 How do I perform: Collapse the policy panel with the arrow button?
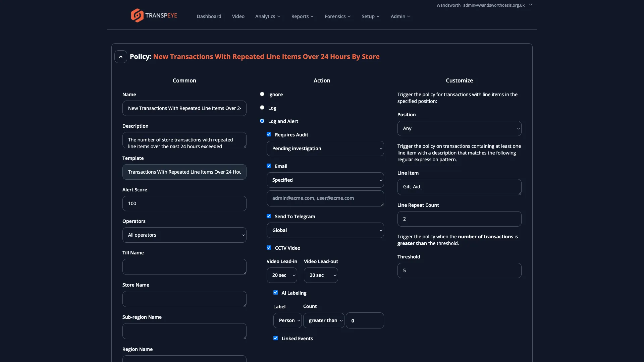(120, 56)
